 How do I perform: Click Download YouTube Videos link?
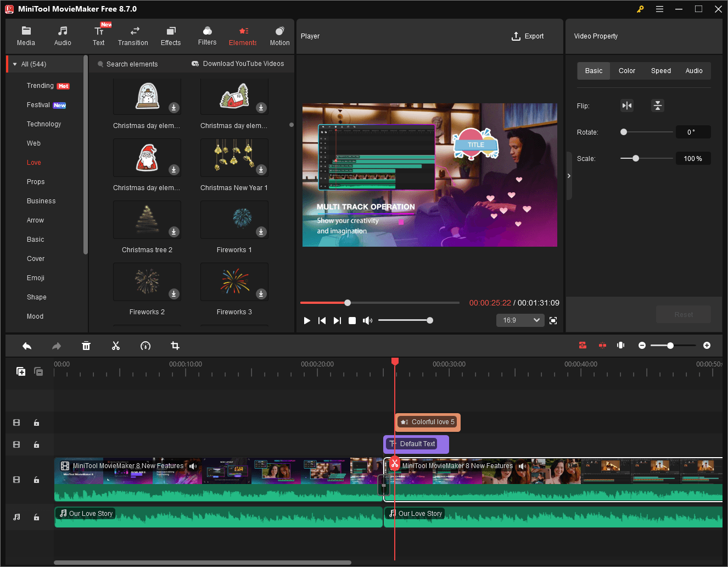point(238,64)
